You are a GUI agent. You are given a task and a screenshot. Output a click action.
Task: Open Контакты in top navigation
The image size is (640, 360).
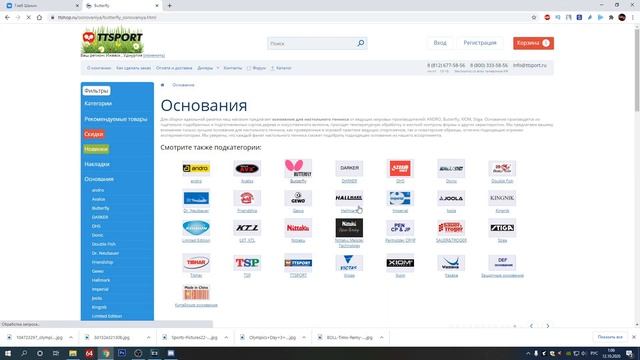[x=233, y=68]
